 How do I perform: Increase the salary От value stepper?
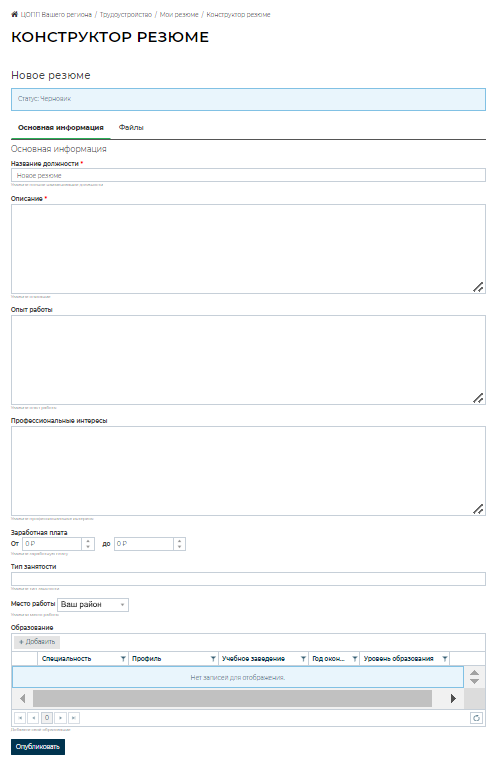point(88,541)
